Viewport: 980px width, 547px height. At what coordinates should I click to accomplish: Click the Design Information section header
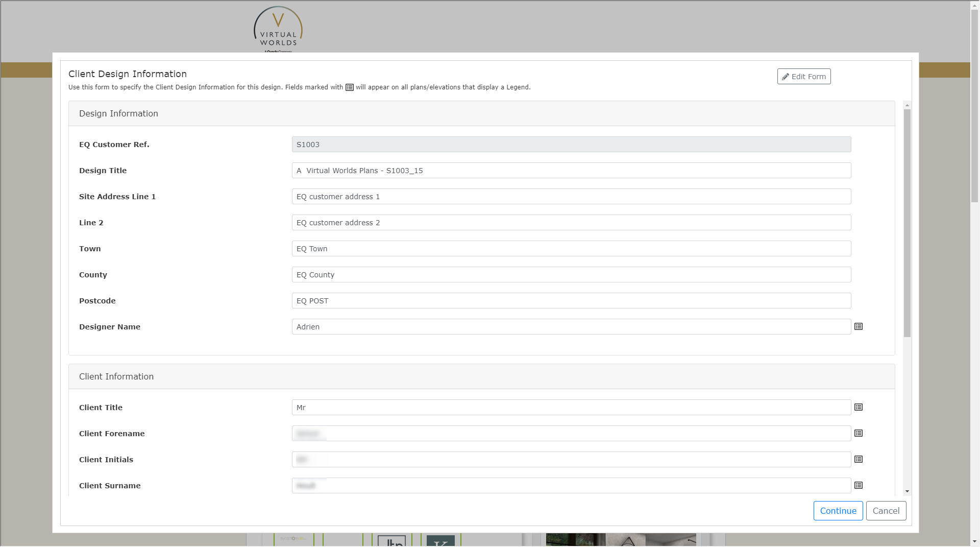[481, 113]
